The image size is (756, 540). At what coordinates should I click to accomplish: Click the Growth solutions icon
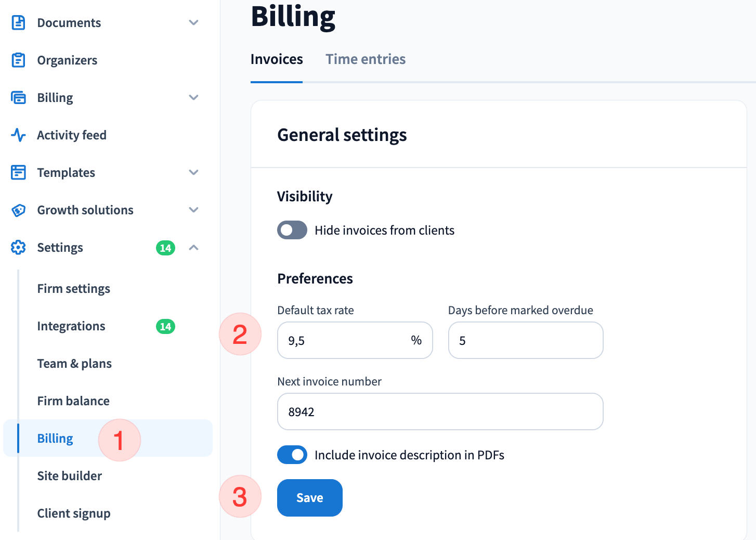[19, 210]
